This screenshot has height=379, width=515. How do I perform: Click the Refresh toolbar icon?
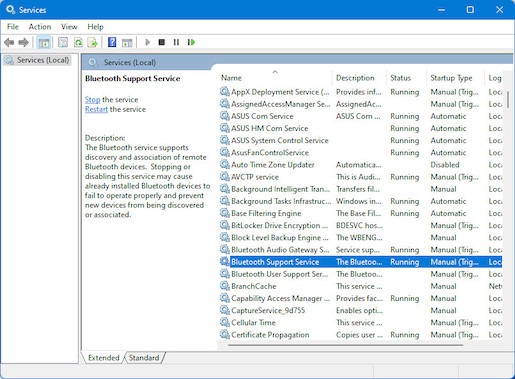click(78, 42)
